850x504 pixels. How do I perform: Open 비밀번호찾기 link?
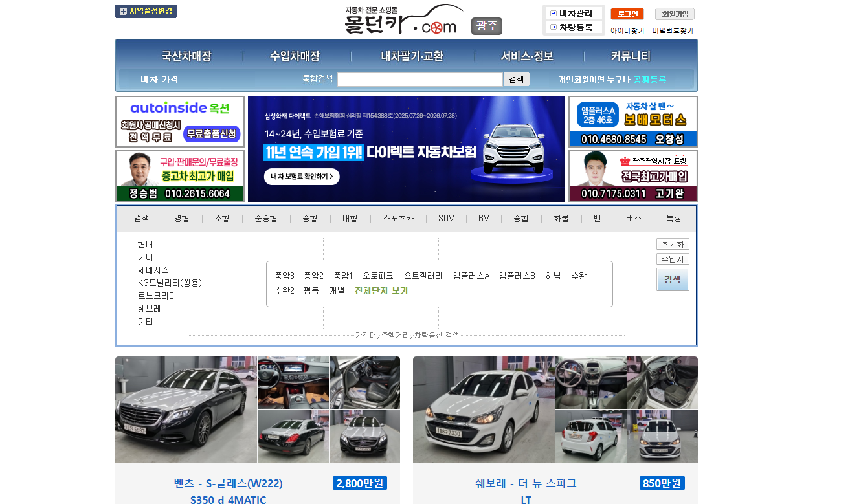point(673,30)
